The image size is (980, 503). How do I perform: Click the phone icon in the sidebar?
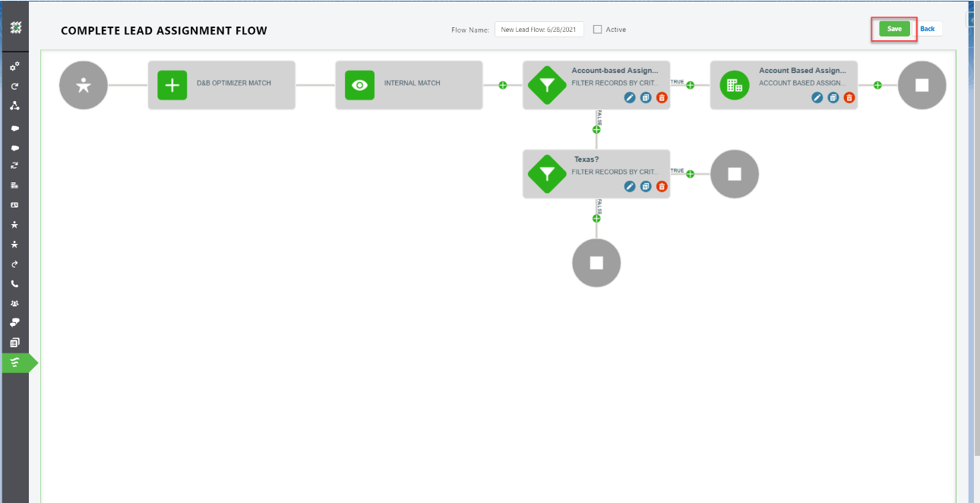(15, 282)
